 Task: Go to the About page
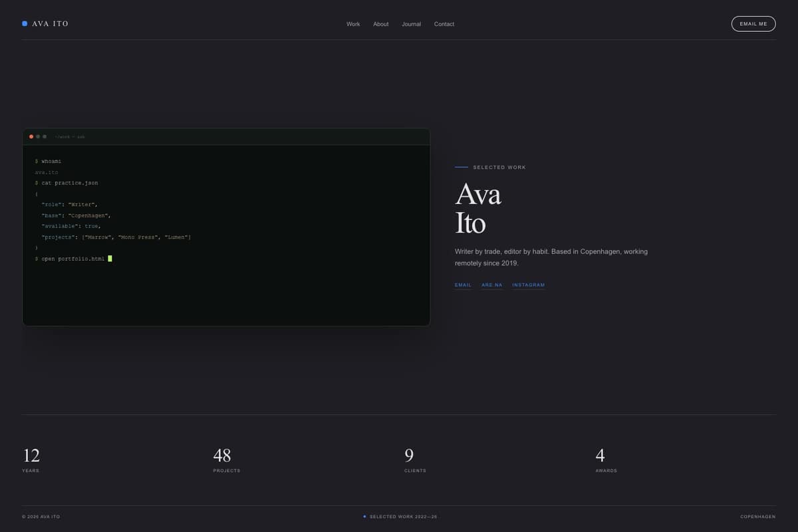click(381, 24)
